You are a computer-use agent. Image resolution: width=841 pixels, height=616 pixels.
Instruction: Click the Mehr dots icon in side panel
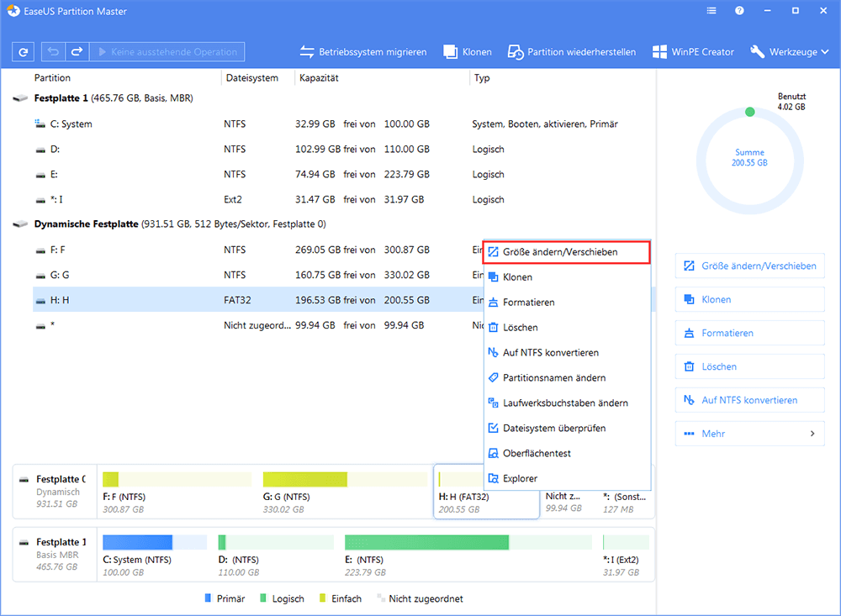[690, 434]
